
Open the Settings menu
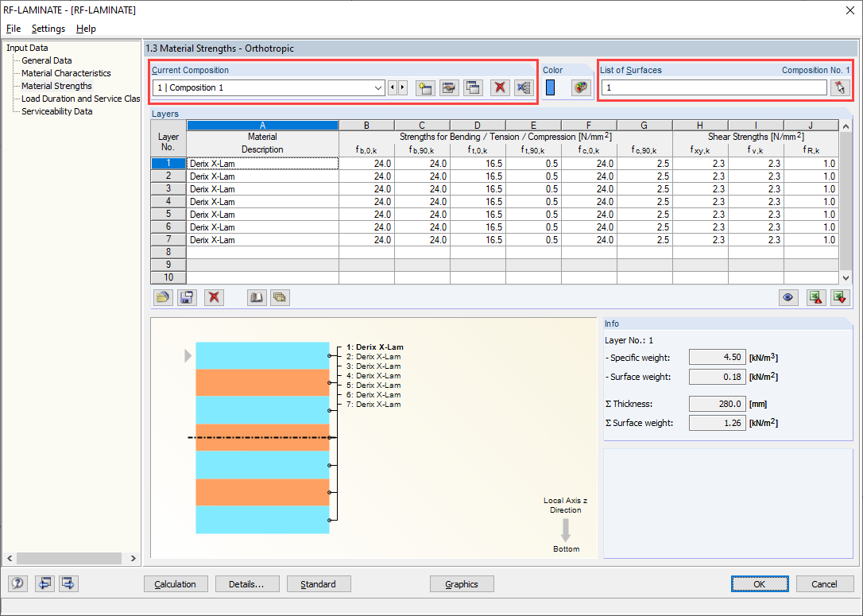coord(48,29)
